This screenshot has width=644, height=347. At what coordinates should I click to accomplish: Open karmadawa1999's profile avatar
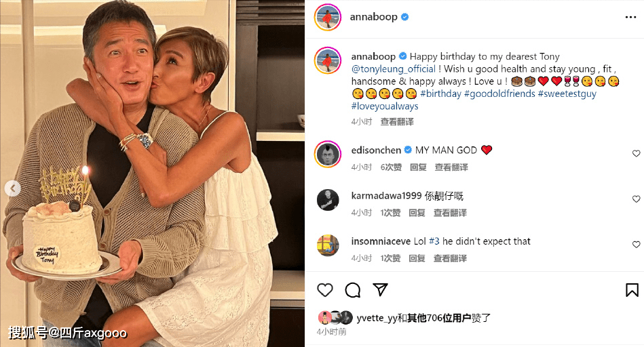(x=328, y=200)
